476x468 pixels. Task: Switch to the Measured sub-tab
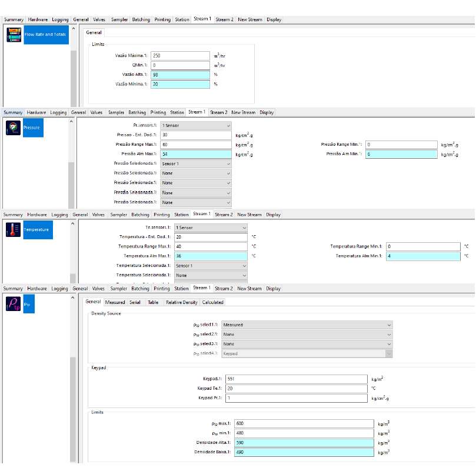click(115, 302)
